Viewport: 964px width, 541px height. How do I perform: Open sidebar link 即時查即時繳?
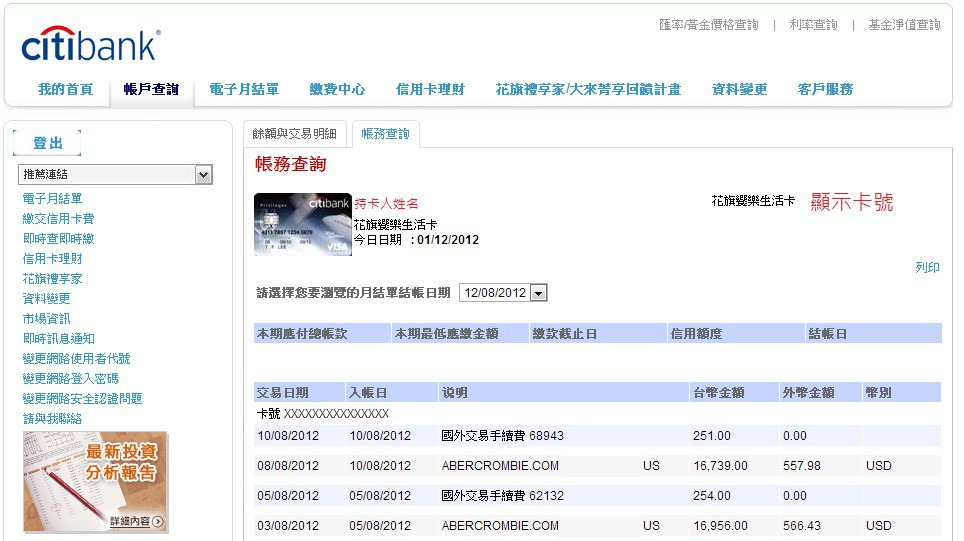coord(58,239)
